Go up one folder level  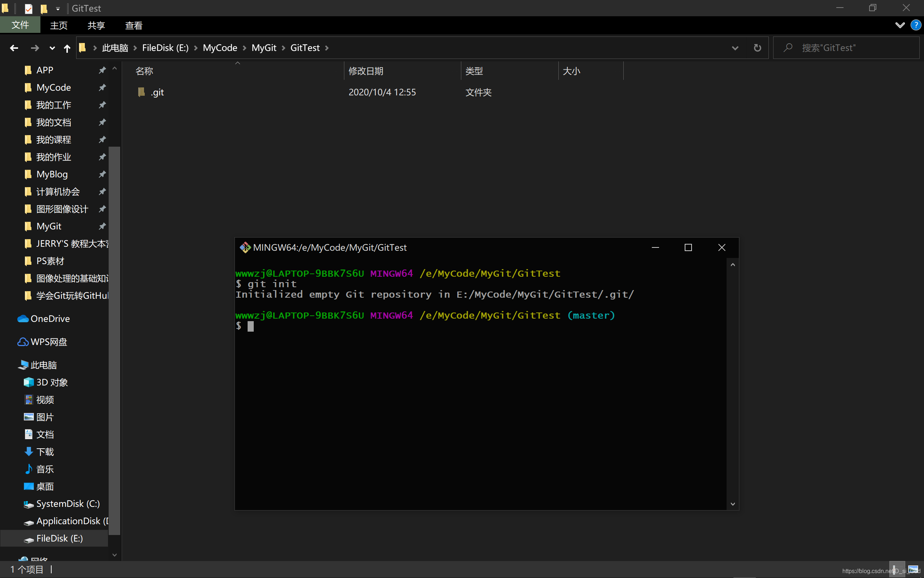coord(67,48)
